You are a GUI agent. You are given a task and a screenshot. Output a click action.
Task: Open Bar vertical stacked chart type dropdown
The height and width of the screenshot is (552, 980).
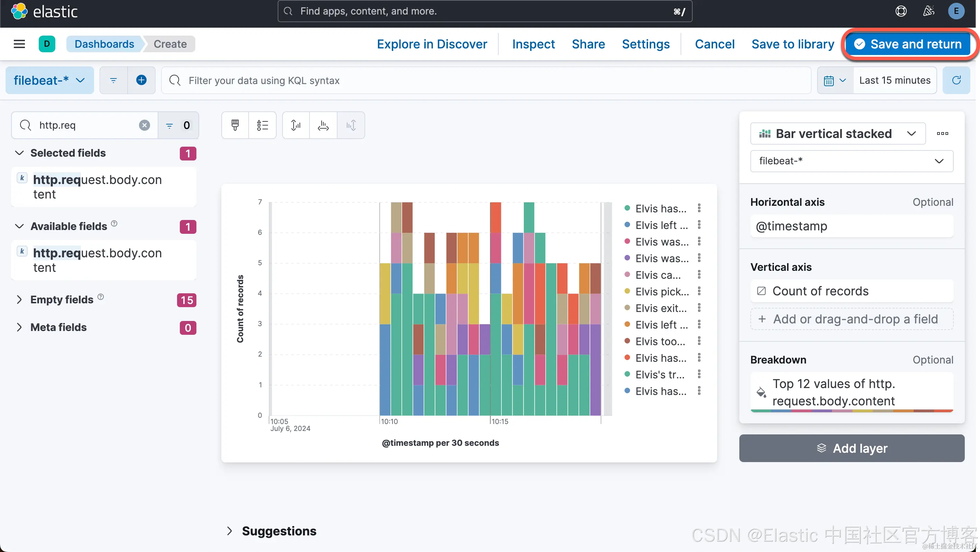tap(837, 134)
